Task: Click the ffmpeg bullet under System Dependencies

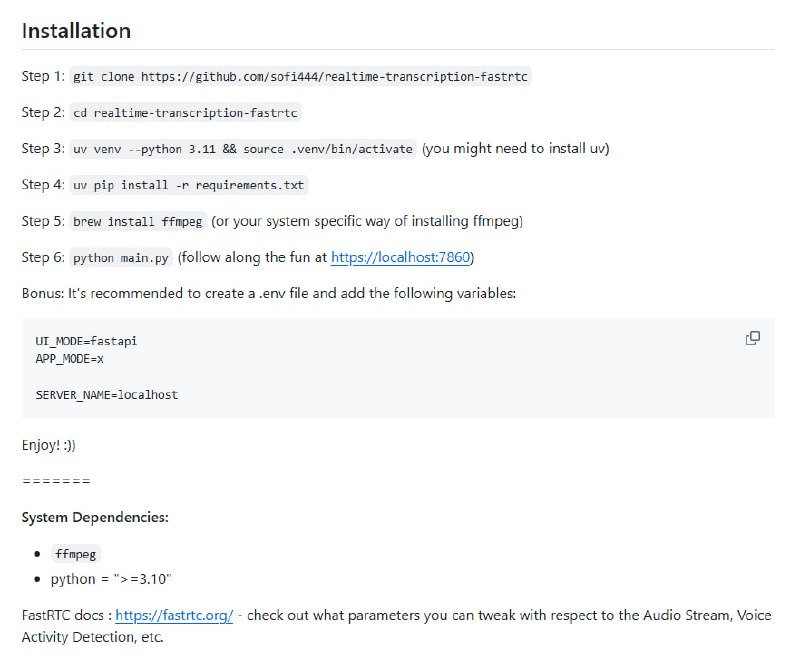Action: (x=77, y=554)
